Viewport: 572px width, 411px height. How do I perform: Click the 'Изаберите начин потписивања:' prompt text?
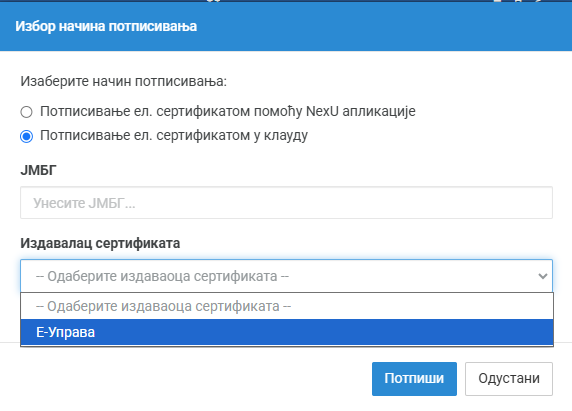123,81
